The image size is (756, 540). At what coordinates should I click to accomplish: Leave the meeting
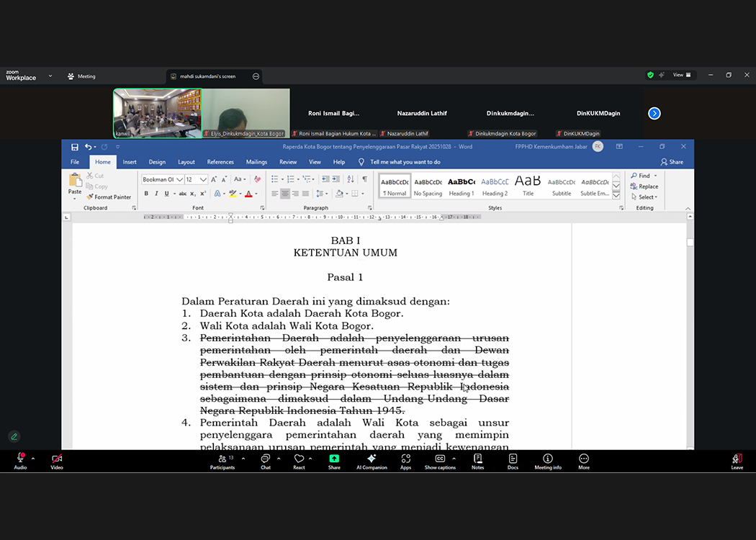(x=737, y=461)
